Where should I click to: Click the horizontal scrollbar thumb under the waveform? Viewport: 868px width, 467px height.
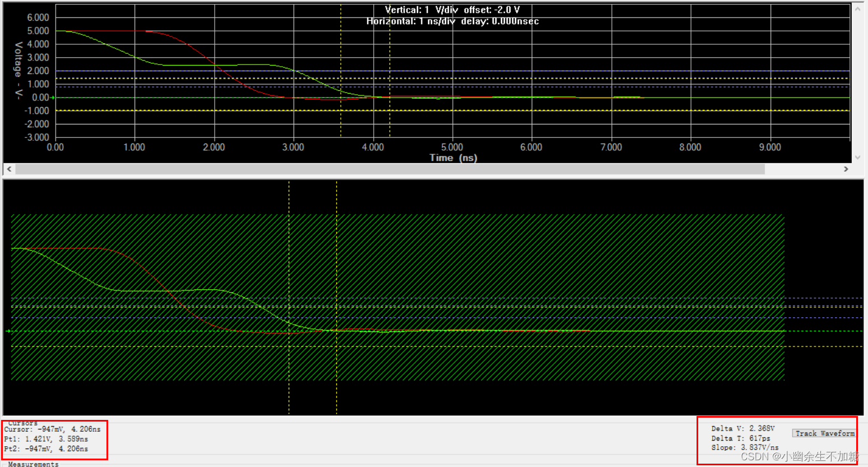tap(390, 169)
